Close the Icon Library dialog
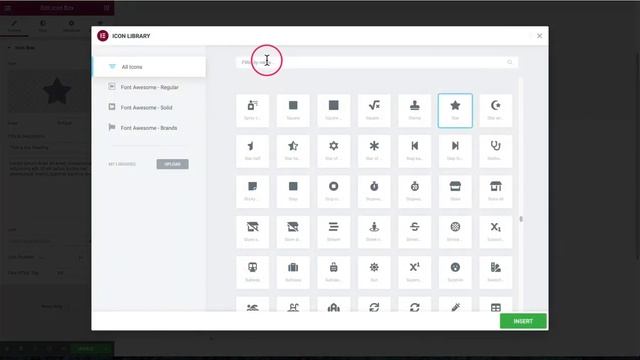Screen dimensions: 640x360 539,36
